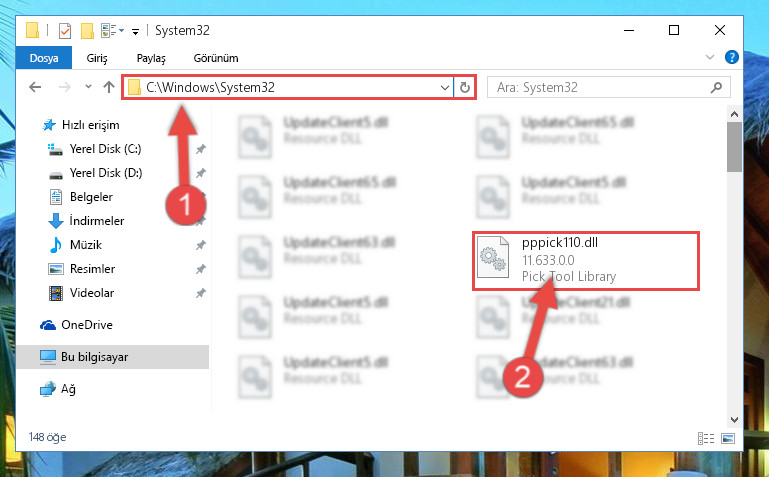Select the pppick110.dll file

pyautogui.click(x=586, y=261)
